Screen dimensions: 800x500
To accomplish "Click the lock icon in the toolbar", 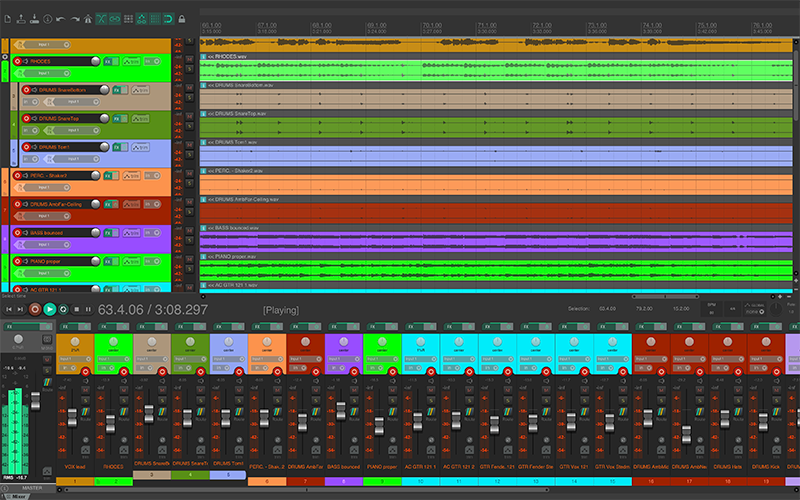I will pos(181,18).
